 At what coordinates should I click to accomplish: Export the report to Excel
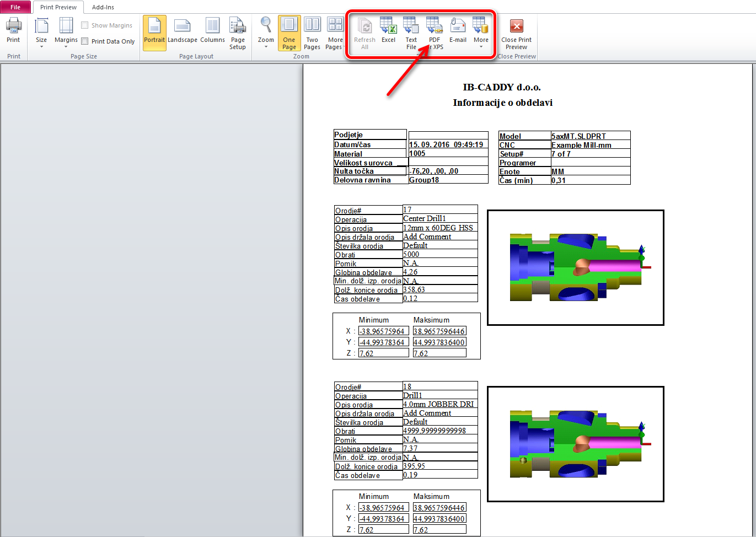point(388,31)
